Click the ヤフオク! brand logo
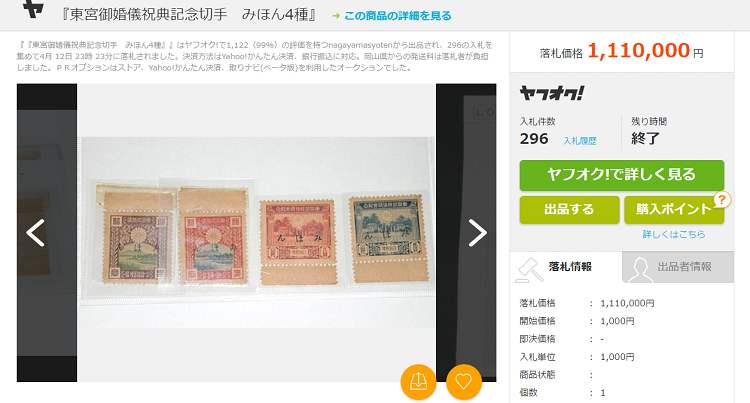Screen dimensions: 750x403 pyautogui.click(x=552, y=93)
